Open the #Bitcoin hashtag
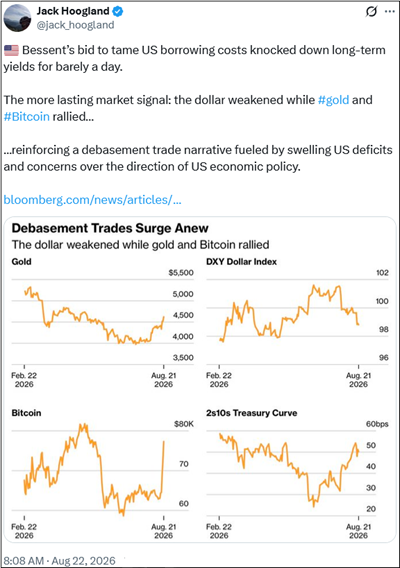 tap(26, 117)
